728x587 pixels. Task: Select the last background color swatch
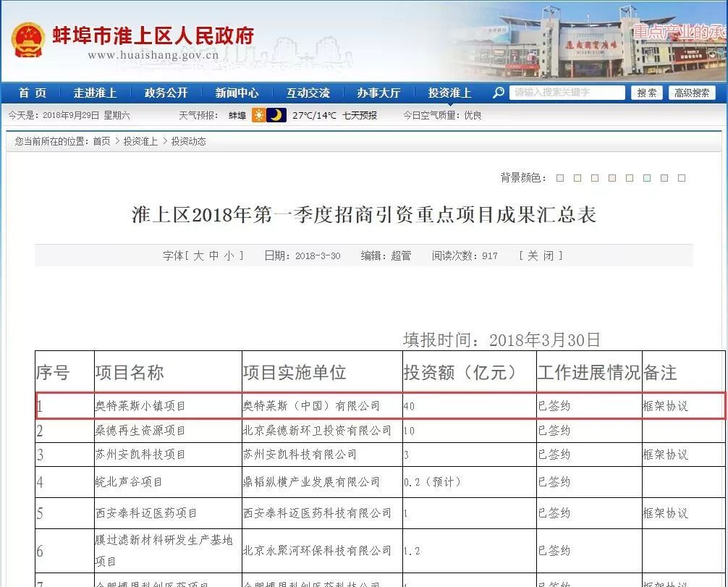682,178
